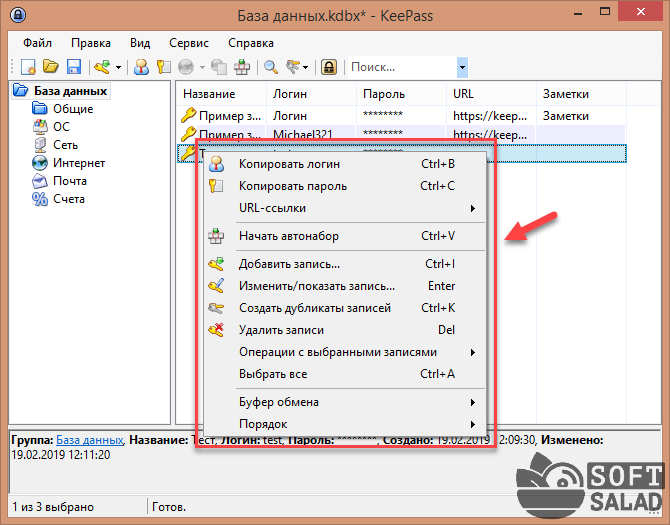The image size is (670, 525).
Task: Choose Начать автонабор from context menu
Action: tap(344, 236)
